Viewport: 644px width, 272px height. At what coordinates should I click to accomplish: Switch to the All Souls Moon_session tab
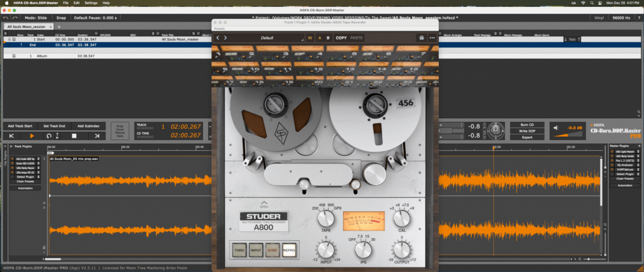click(x=26, y=27)
